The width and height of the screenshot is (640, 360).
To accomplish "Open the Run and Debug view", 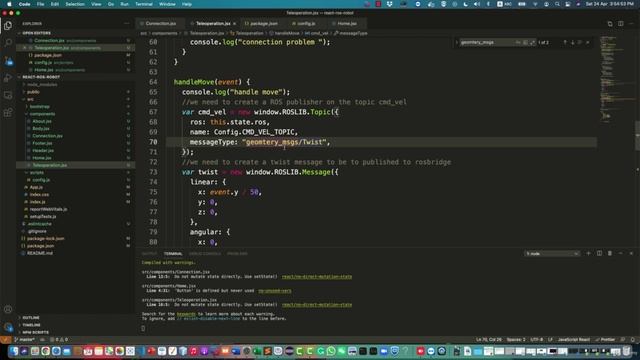I will [8, 78].
